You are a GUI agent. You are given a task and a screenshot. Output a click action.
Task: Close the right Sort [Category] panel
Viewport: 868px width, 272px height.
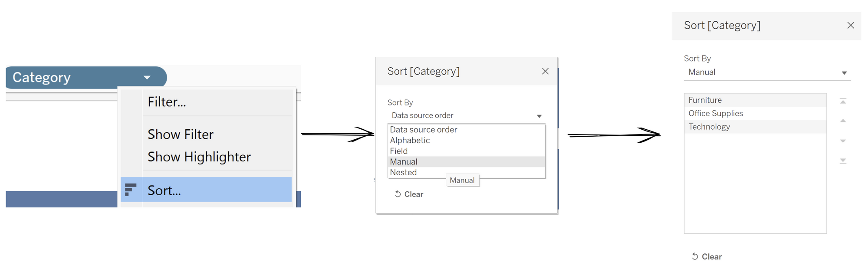pyautogui.click(x=850, y=25)
